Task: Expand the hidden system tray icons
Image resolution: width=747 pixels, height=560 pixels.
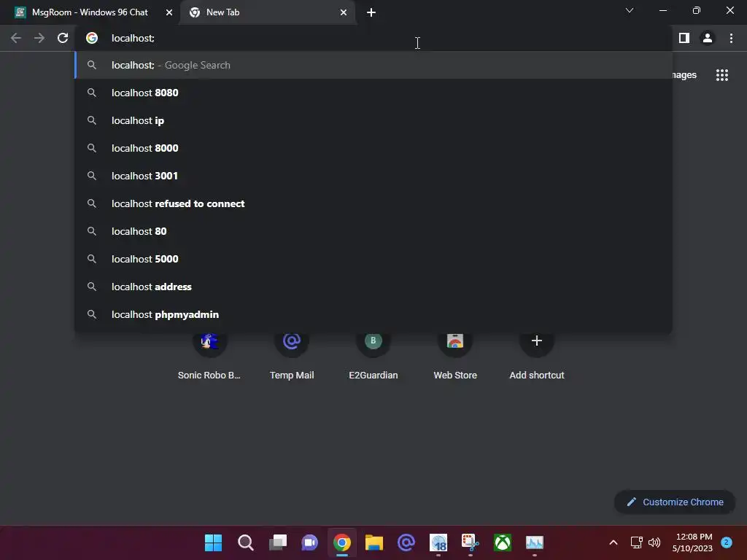Action: coord(614,542)
